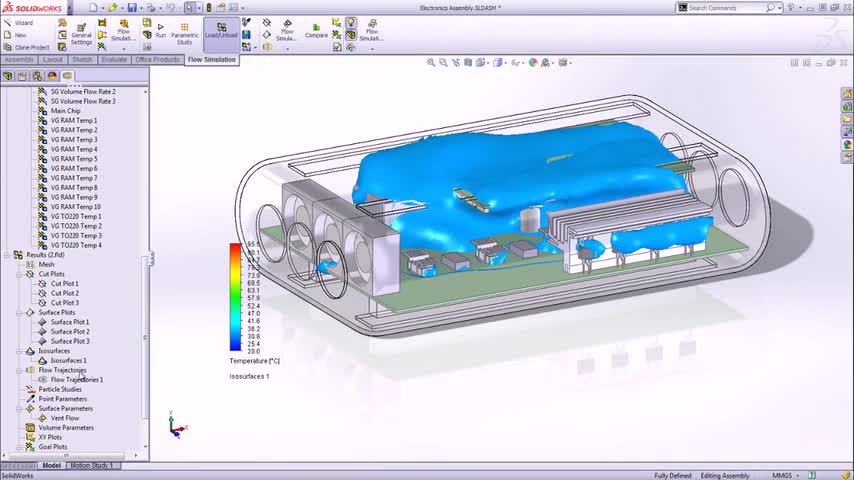The image size is (854, 480).
Task: Switch to the Model tab at bottom
Action: 52,465
